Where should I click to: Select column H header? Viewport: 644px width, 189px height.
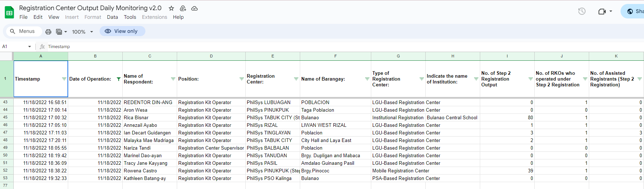pyautogui.click(x=453, y=56)
